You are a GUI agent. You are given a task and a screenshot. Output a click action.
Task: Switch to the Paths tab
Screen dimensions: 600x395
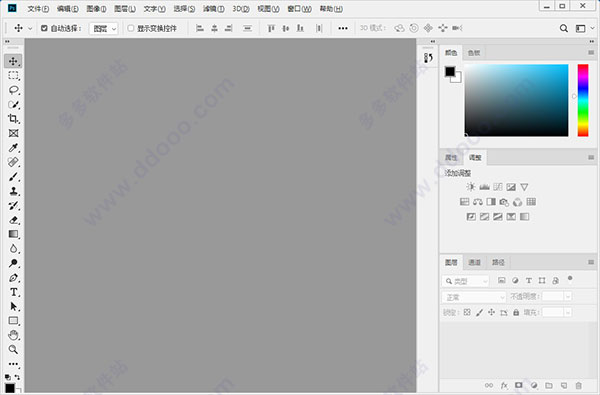coord(498,262)
